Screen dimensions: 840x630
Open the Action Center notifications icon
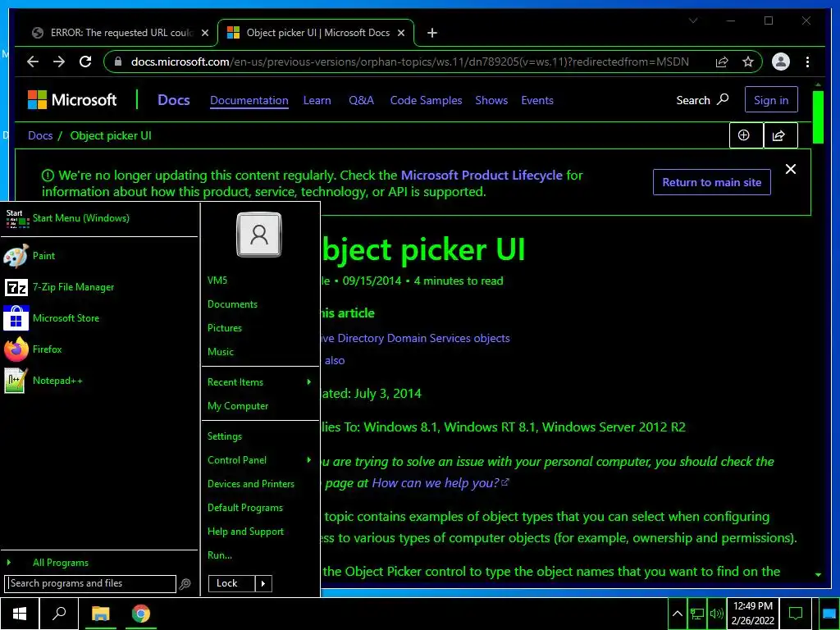point(796,614)
